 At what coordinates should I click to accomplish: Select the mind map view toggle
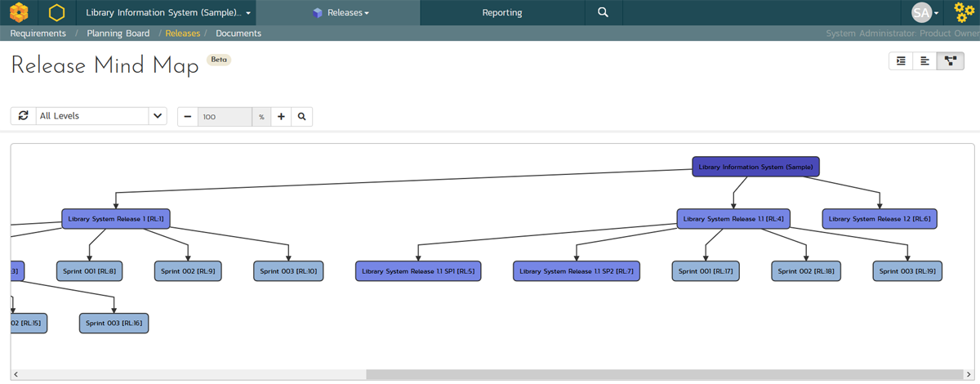(951, 61)
